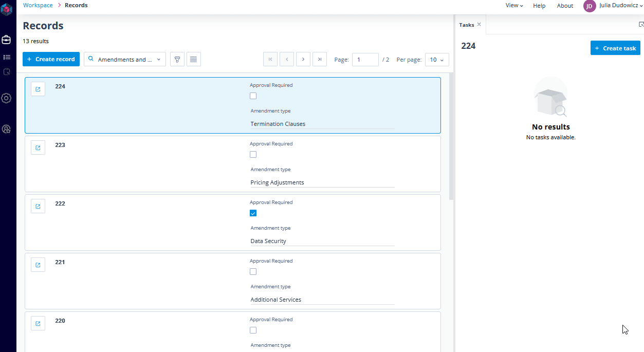Open the settings gear in sidebar
The width and height of the screenshot is (644, 352).
pos(7,98)
